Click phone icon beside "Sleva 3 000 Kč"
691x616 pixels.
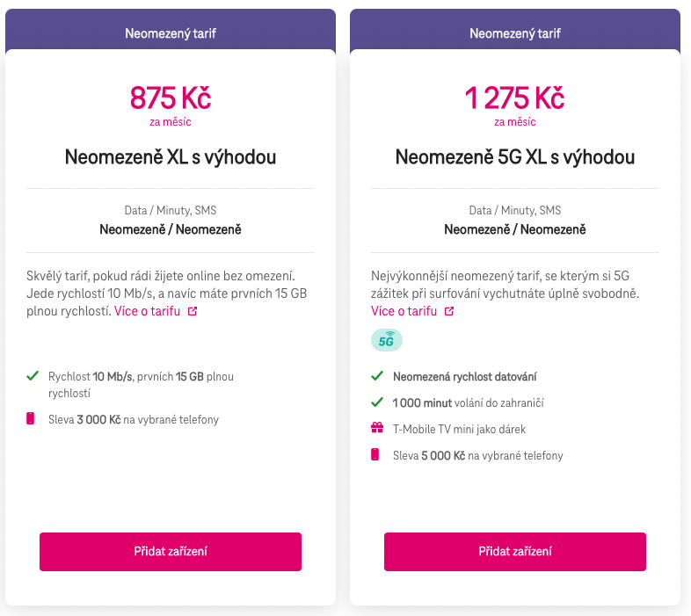point(33,419)
